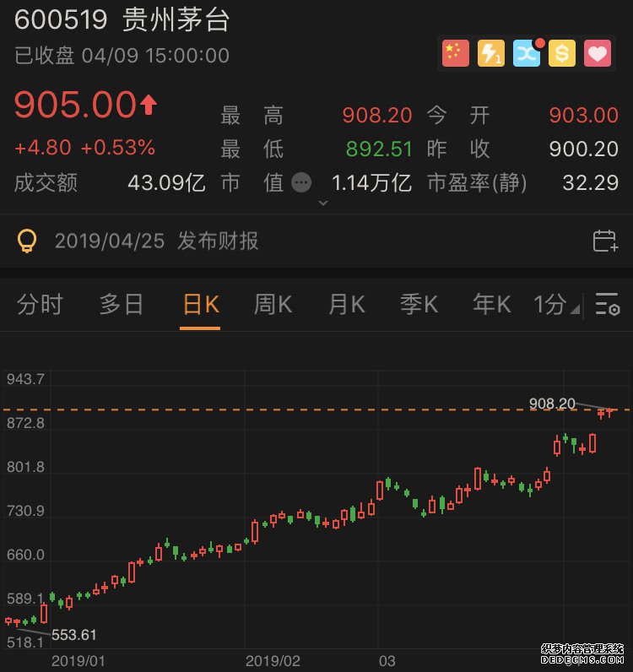Switch to 多日 multi-day tab
The image size is (633, 672).
[121, 304]
